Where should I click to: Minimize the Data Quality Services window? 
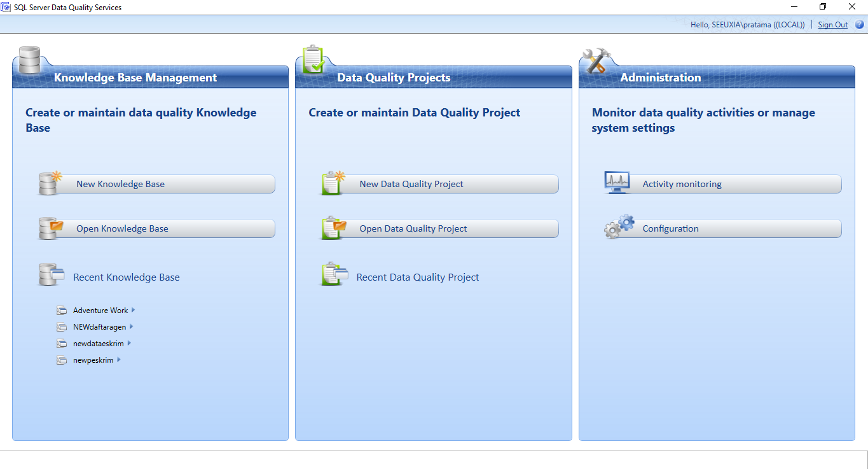coord(794,7)
